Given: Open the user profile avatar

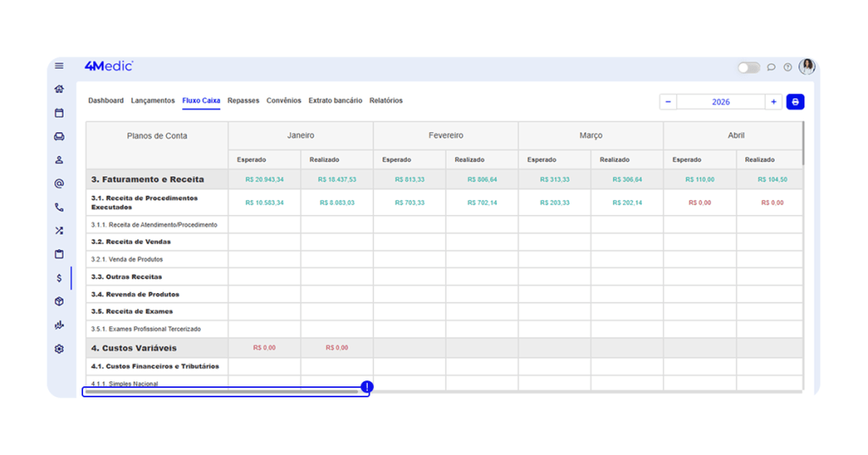Looking at the screenshot, I should [807, 67].
